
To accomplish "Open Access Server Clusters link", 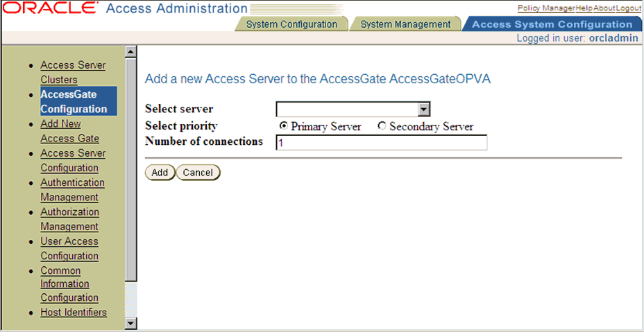I will (x=73, y=72).
